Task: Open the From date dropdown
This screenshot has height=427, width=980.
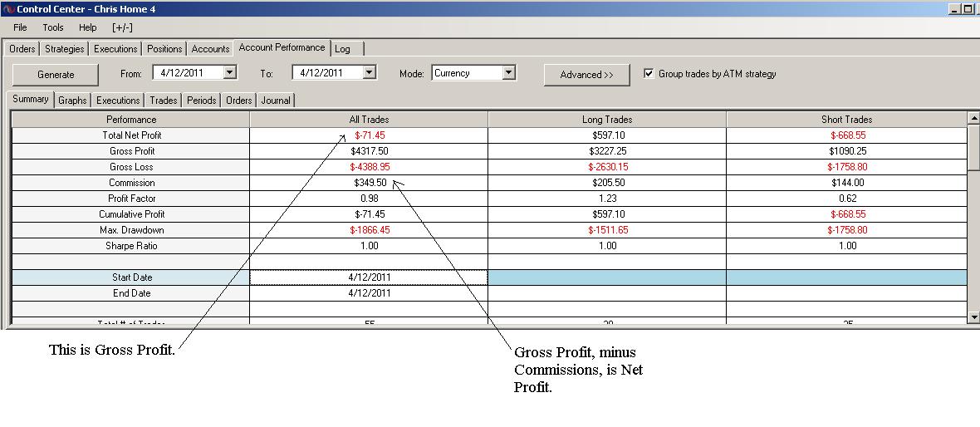Action: (x=230, y=72)
